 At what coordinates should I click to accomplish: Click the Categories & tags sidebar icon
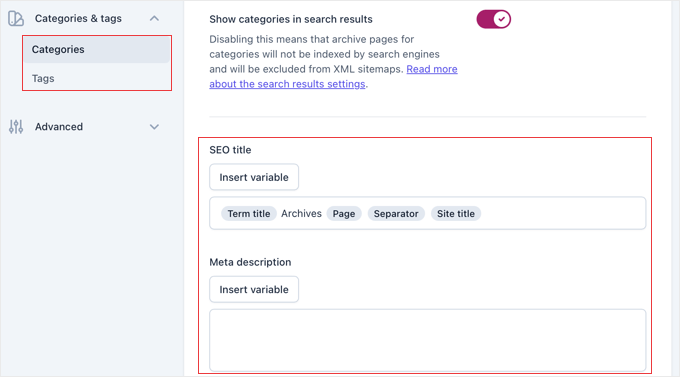pos(16,19)
